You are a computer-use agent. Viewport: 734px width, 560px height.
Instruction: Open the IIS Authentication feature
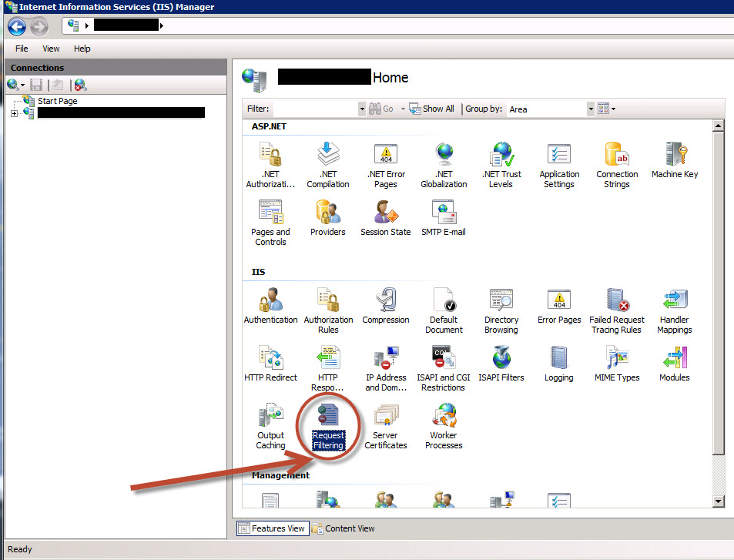270,306
